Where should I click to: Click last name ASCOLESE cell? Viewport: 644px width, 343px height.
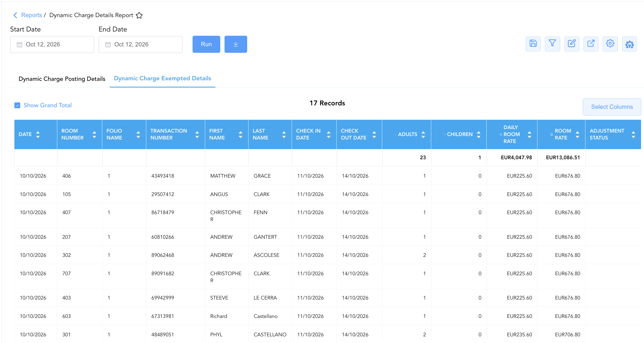coord(266,255)
